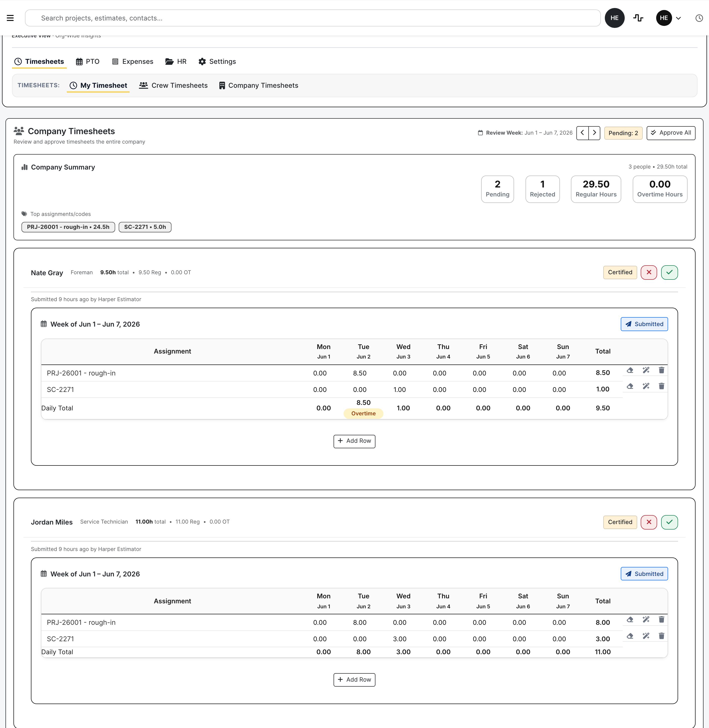Click the Approve All button
Viewport: 709px width, 728px height.
coord(671,133)
